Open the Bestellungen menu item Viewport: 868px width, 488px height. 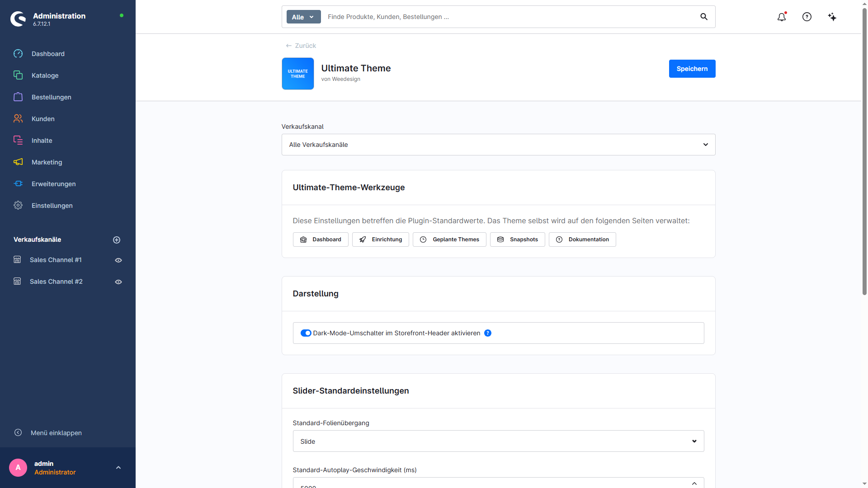(52, 97)
